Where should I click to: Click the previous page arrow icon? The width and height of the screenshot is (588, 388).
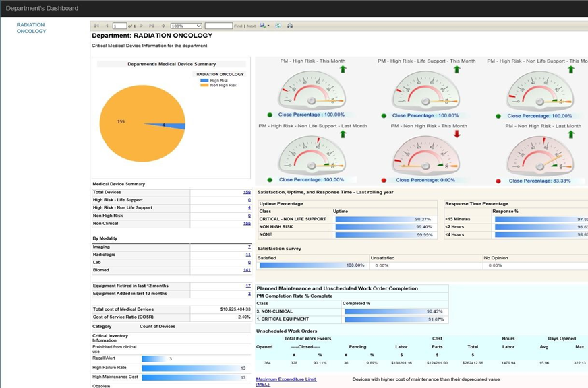pos(107,26)
